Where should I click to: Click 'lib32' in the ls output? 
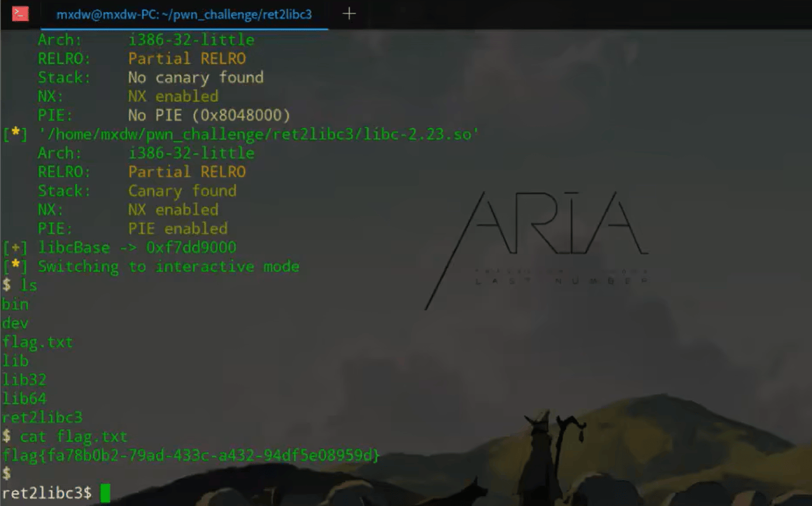pyautogui.click(x=24, y=380)
